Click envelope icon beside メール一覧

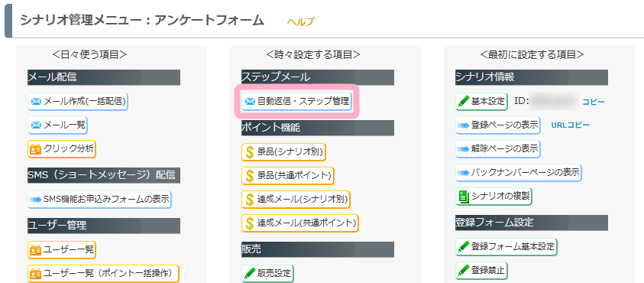(37, 125)
